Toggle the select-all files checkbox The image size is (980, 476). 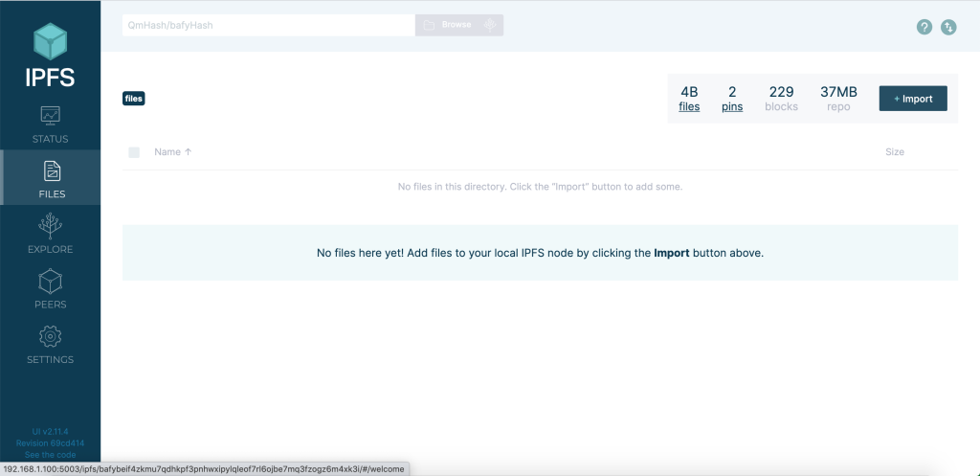click(x=134, y=152)
